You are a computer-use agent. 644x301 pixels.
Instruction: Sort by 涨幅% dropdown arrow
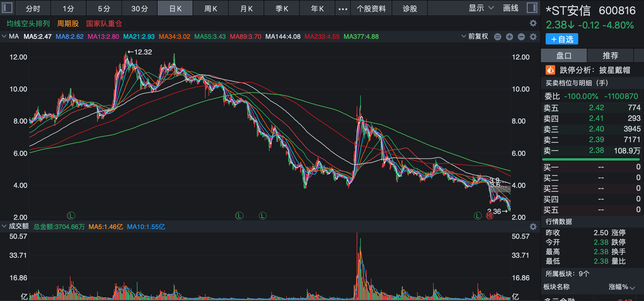[632, 288]
